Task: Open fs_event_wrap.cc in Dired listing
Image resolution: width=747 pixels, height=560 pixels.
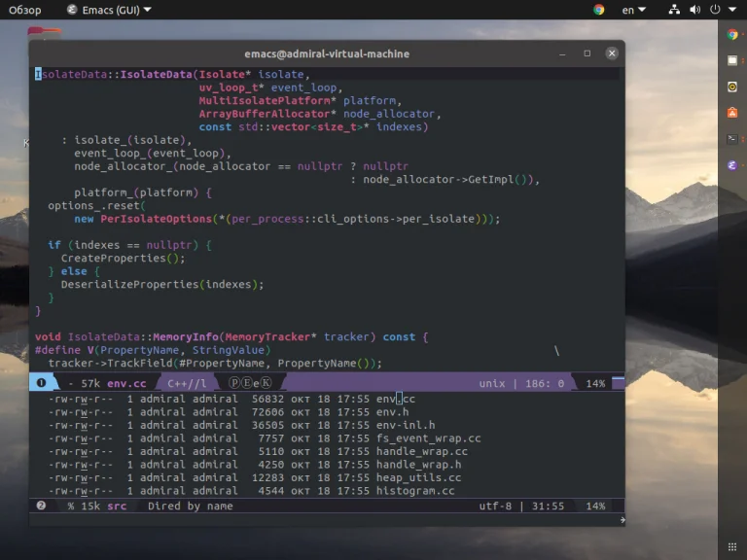Action: pos(428,438)
